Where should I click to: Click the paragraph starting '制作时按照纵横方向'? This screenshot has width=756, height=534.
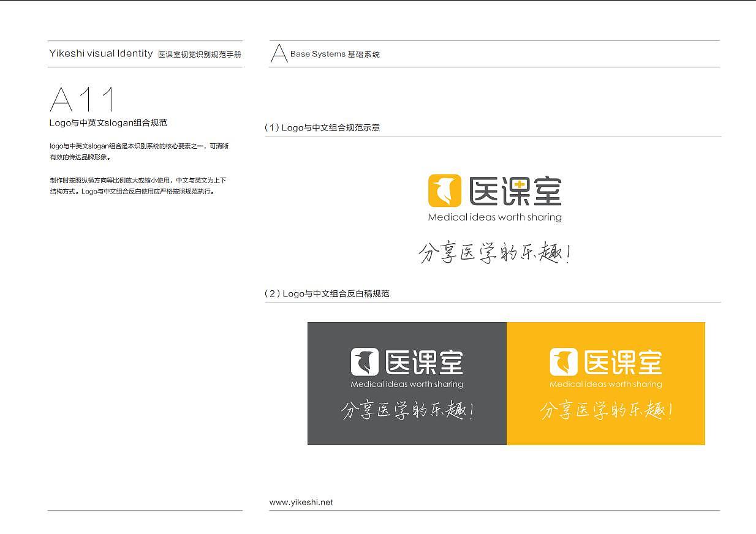click(x=138, y=186)
